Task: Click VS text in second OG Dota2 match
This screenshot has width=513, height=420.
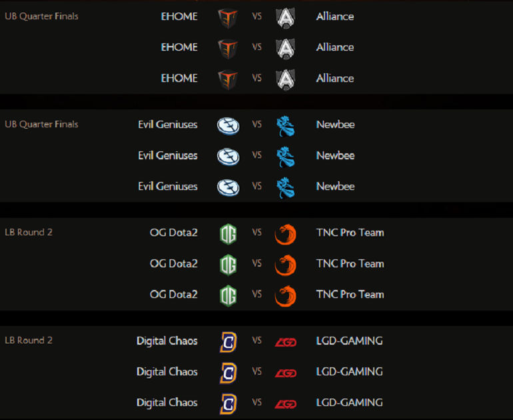Action: [x=256, y=263]
